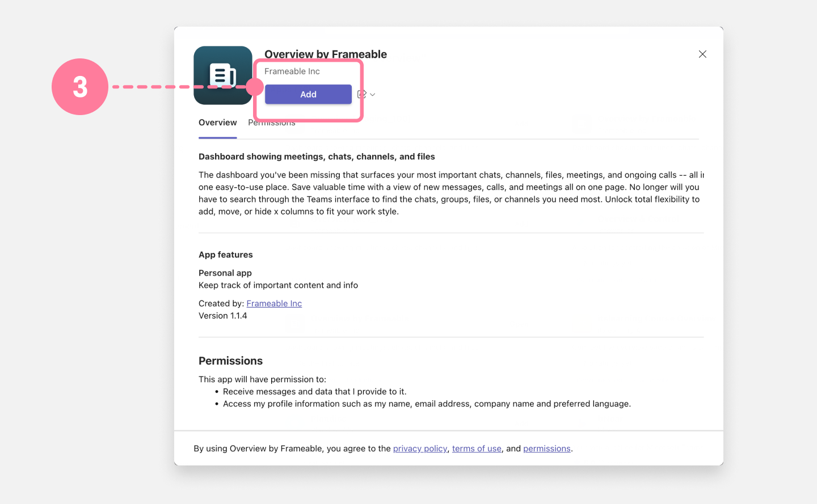Viewport: 817px width, 504px height.
Task: Click the Dashboard showing meetings heading
Action: point(317,156)
